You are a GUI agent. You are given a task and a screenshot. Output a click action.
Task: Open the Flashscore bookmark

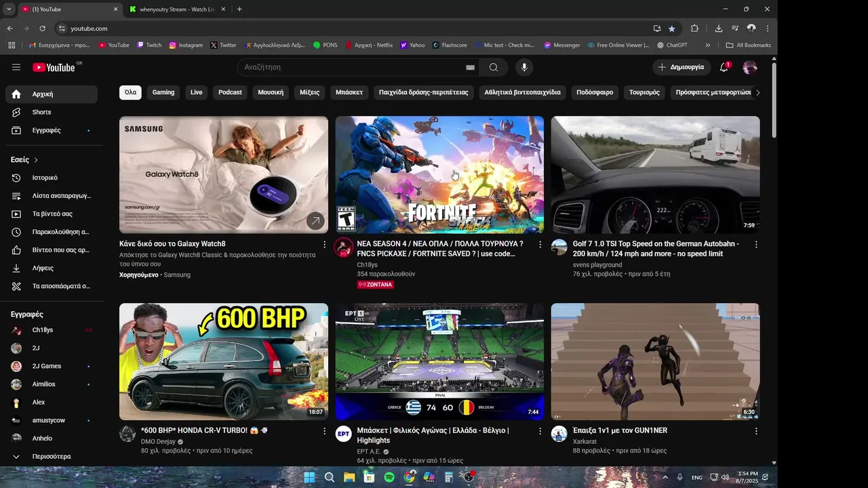coord(449,45)
